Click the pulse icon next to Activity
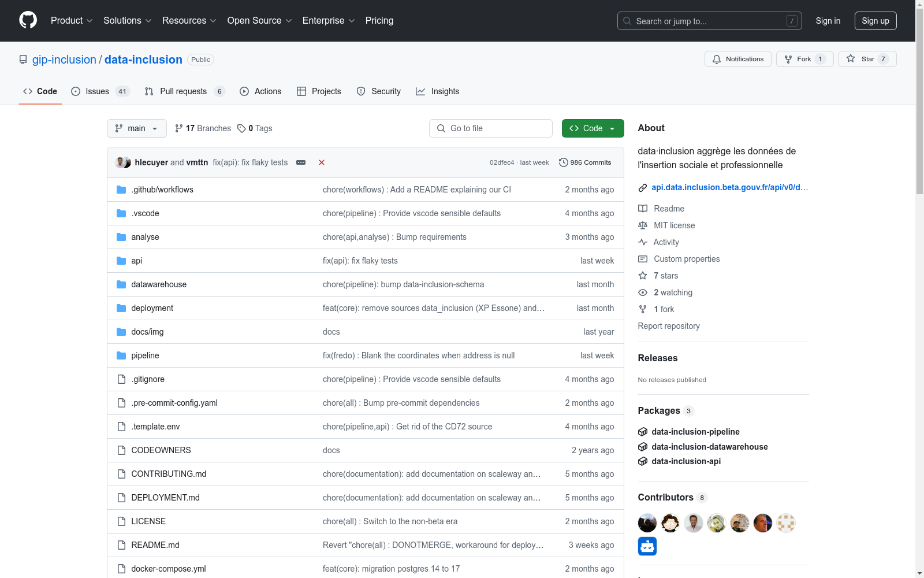Screen dimensions: 924x578 point(643,242)
